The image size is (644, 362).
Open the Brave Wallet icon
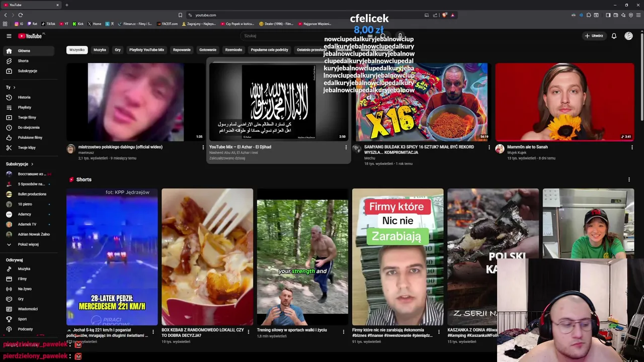point(616,15)
